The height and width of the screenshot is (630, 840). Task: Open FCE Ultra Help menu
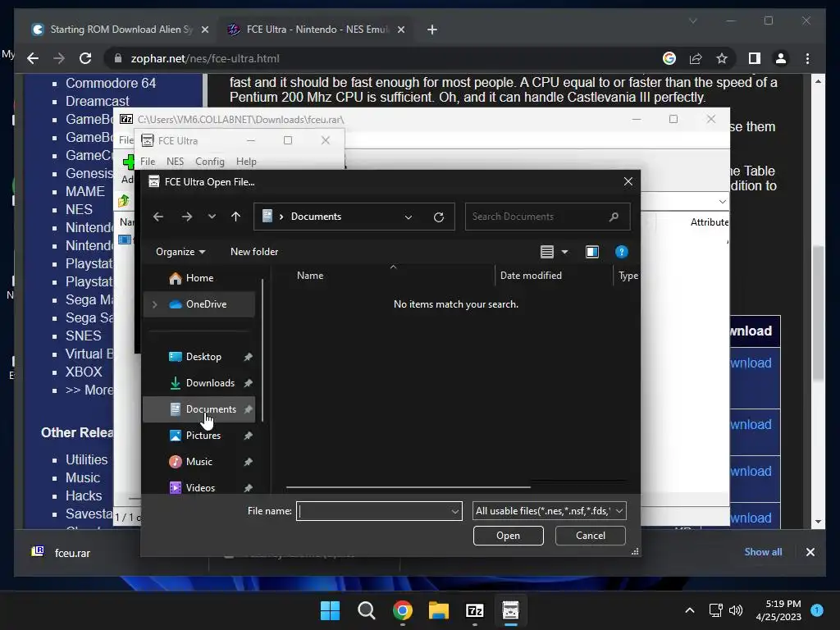(246, 162)
